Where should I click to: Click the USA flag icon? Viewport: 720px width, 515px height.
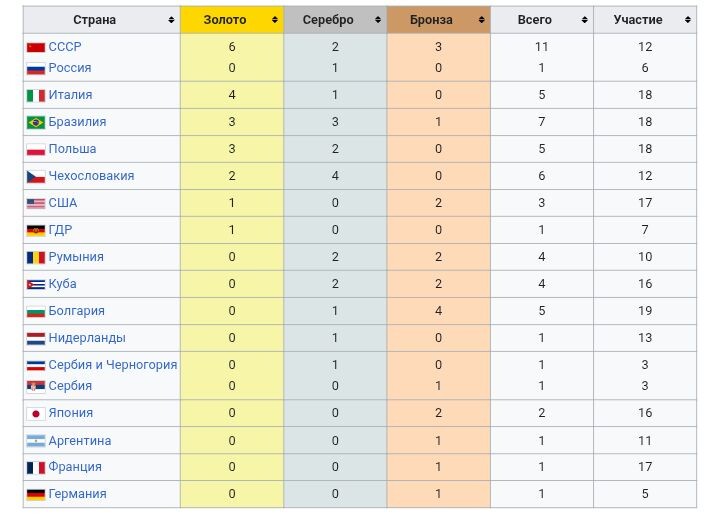(x=36, y=203)
